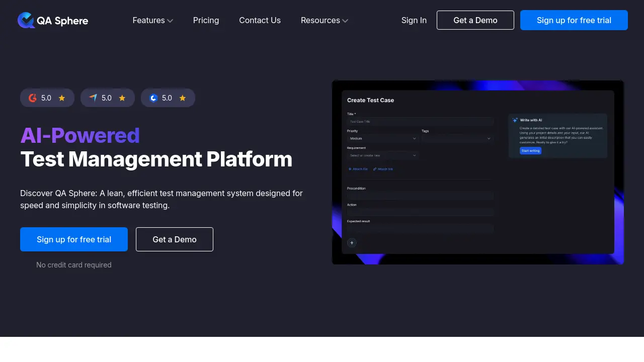The width and height of the screenshot is (644, 362).
Task: Click the gold star beside the Capterra rating
Action: [x=122, y=98]
